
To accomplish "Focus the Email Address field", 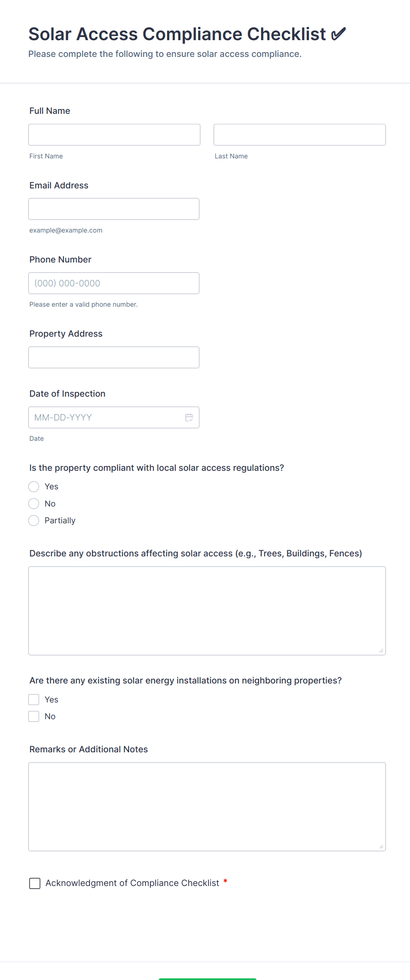I will click(x=114, y=209).
